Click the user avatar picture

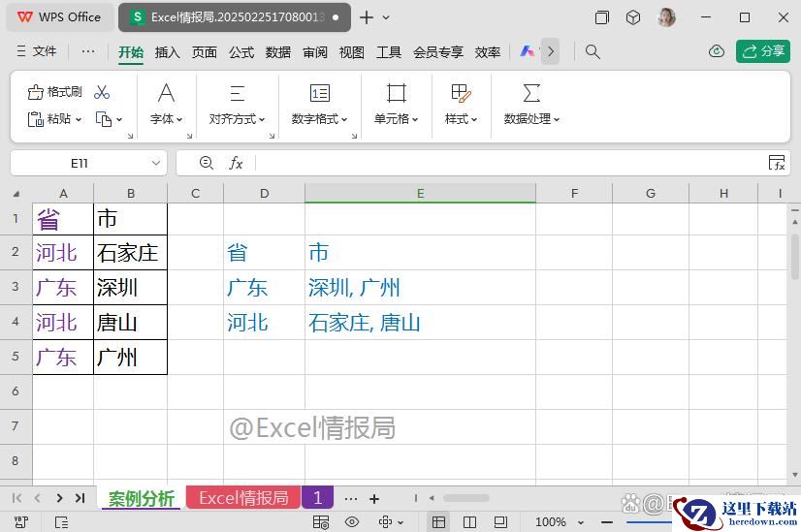666,17
